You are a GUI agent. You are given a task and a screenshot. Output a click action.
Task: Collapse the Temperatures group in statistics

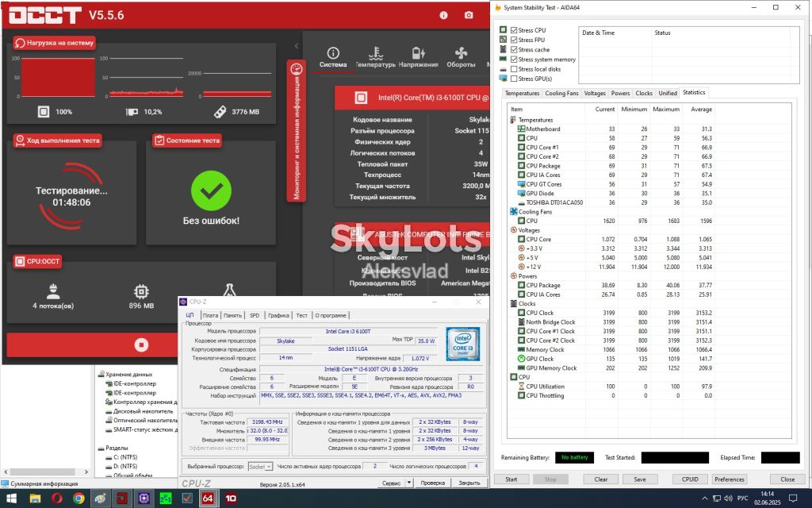click(513, 120)
